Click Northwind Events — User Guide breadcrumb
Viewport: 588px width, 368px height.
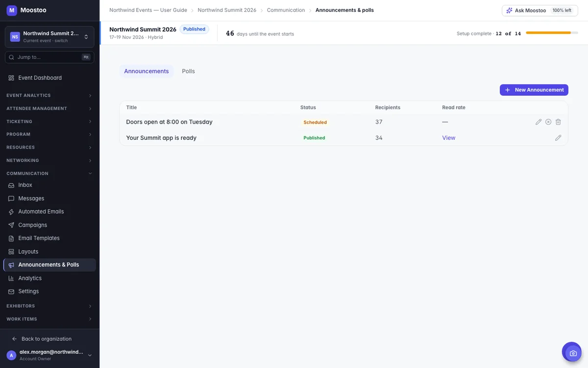tap(148, 10)
